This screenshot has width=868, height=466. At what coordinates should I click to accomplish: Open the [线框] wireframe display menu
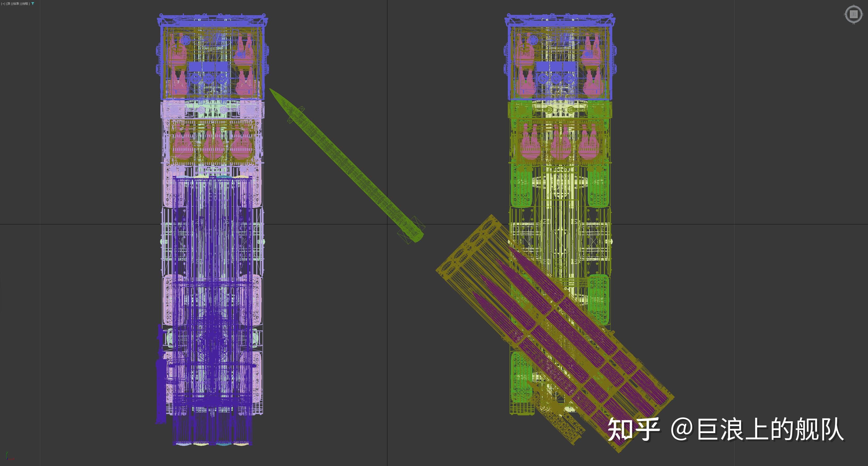[25, 4]
